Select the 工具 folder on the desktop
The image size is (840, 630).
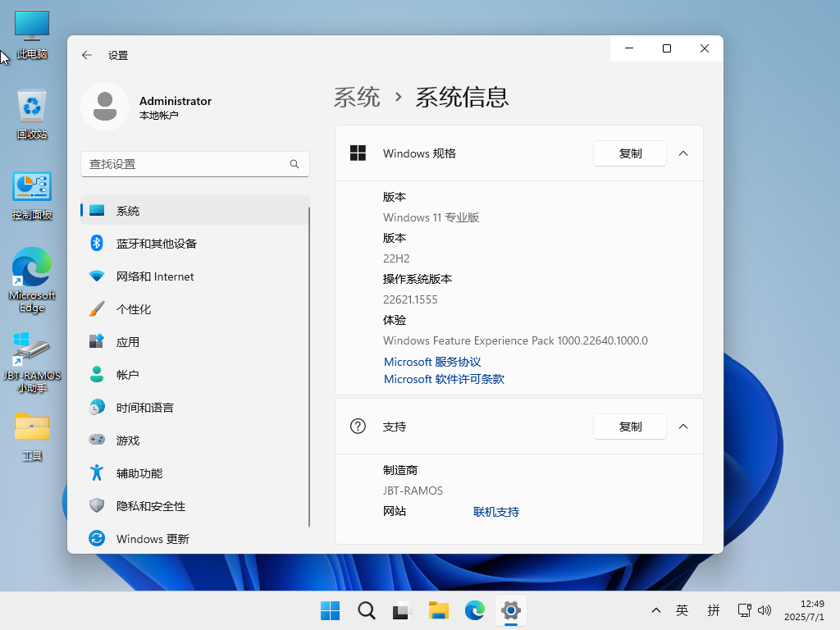coord(32,436)
